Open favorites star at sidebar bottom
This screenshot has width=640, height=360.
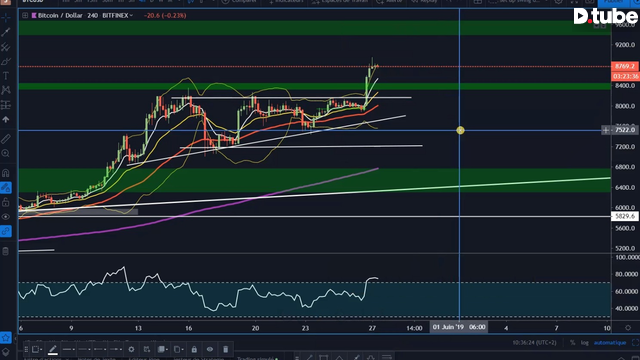pos(6,338)
